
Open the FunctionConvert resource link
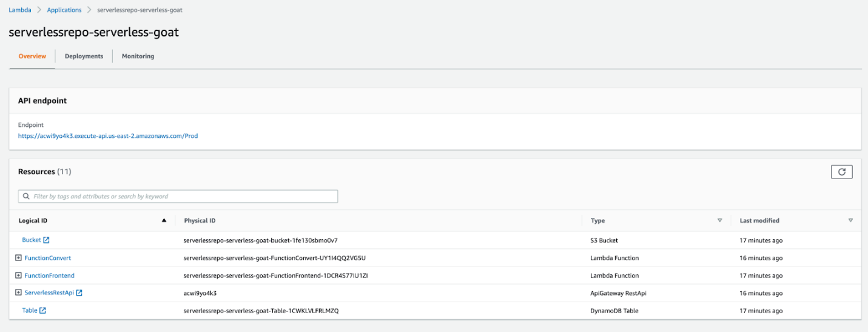coord(47,258)
